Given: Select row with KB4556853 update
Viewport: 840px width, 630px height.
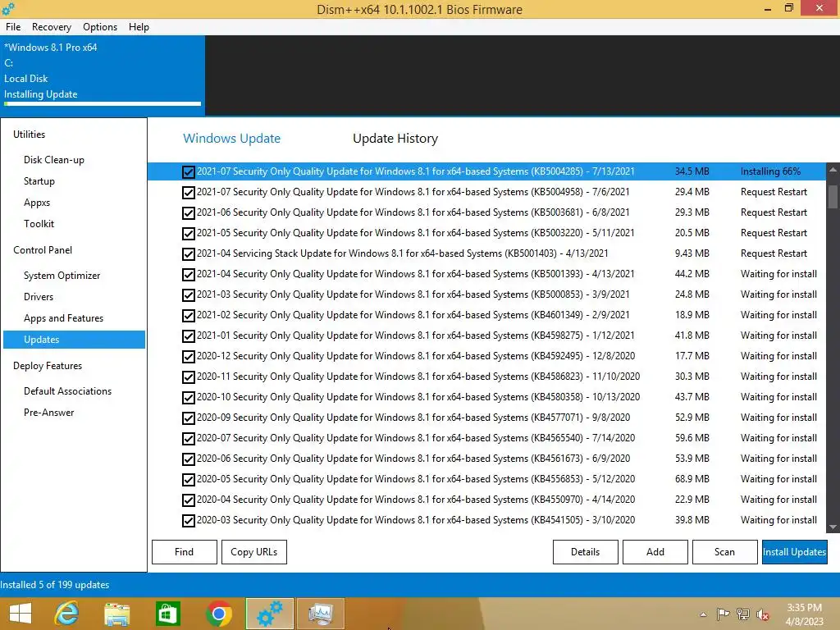Looking at the screenshot, I should click(x=486, y=479).
